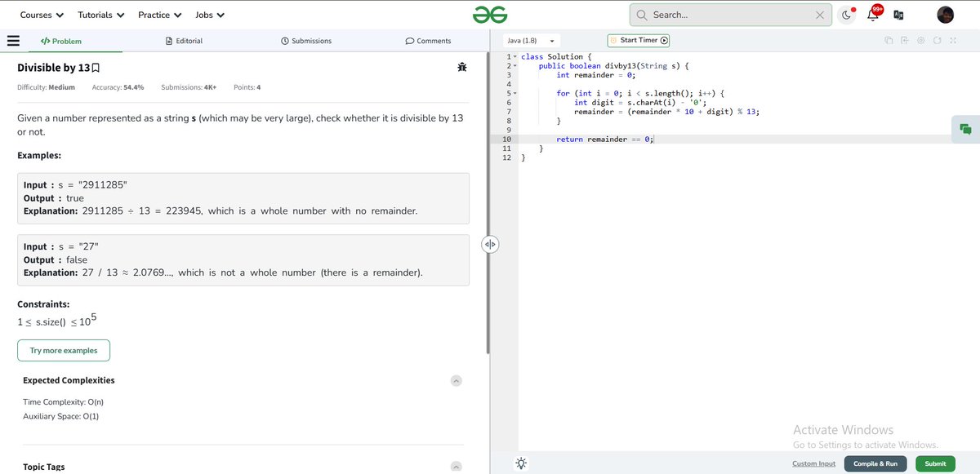
Task: Click the GeeksforGeeks logo
Action: (490, 14)
